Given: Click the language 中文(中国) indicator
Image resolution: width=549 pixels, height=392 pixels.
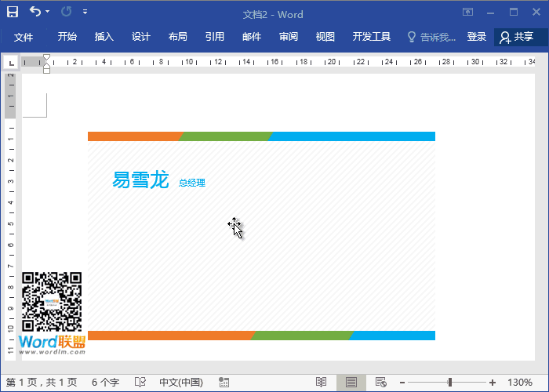Looking at the screenshot, I should [181, 383].
